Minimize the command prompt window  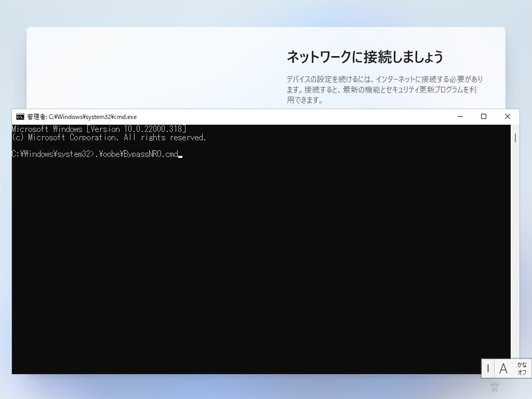click(459, 116)
